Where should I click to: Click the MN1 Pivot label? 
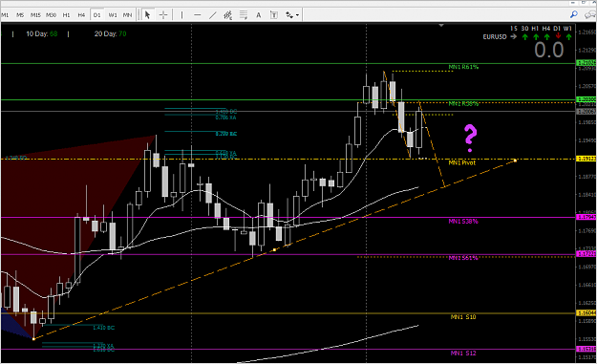461,162
